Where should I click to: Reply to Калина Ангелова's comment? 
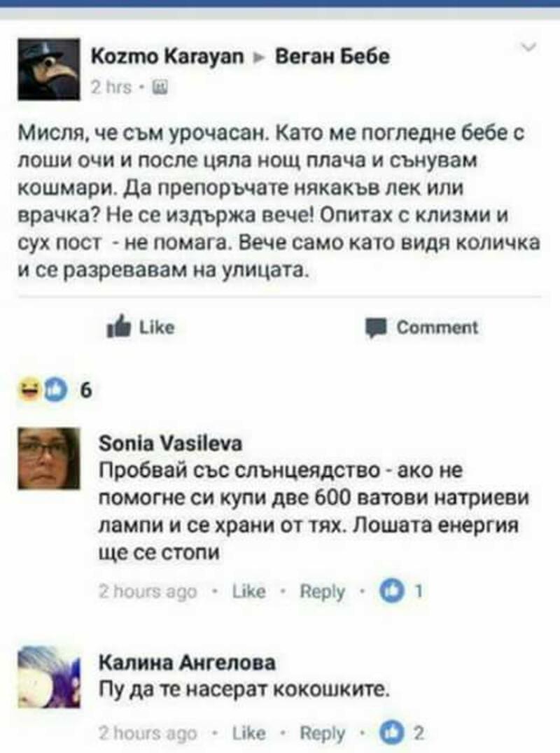point(322,734)
